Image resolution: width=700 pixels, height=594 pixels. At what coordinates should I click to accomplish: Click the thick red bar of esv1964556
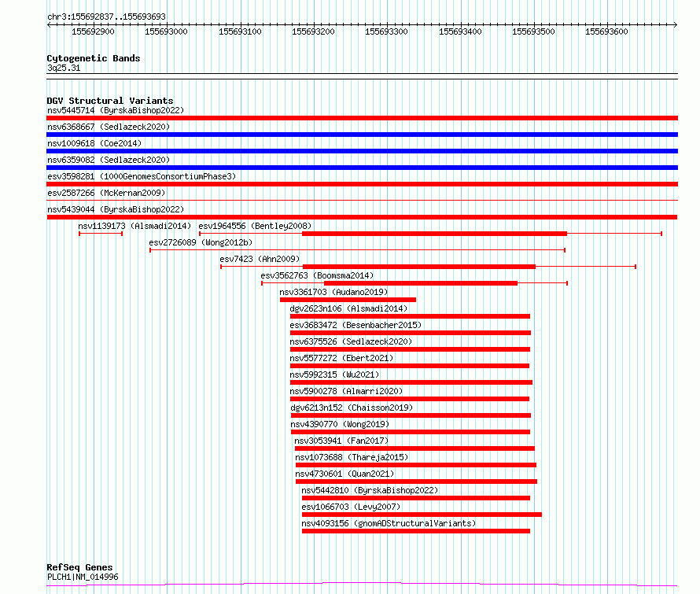434,234
